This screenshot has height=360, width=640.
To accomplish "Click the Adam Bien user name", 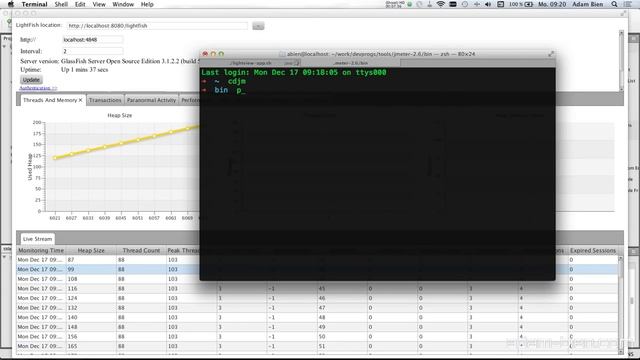I will click(587, 4).
